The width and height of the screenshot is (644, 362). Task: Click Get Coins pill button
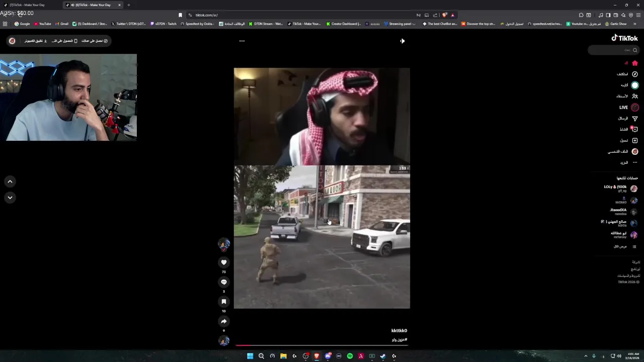pyautogui.click(x=95, y=41)
